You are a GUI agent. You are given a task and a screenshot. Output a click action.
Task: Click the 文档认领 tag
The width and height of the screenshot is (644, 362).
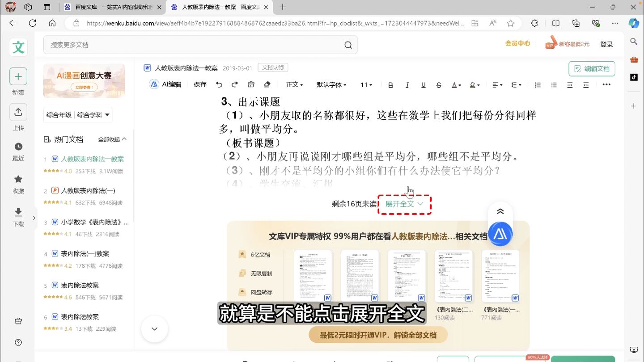273,67
